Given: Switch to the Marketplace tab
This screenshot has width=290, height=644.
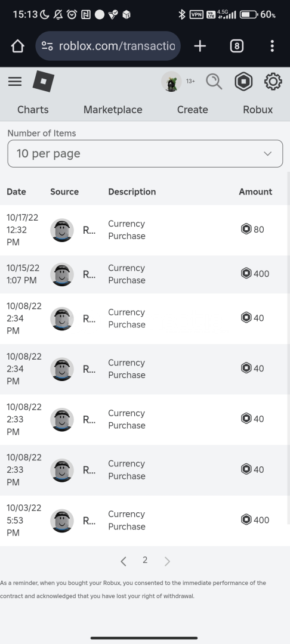Looking at the screenshot, I should tap(113, 110).
